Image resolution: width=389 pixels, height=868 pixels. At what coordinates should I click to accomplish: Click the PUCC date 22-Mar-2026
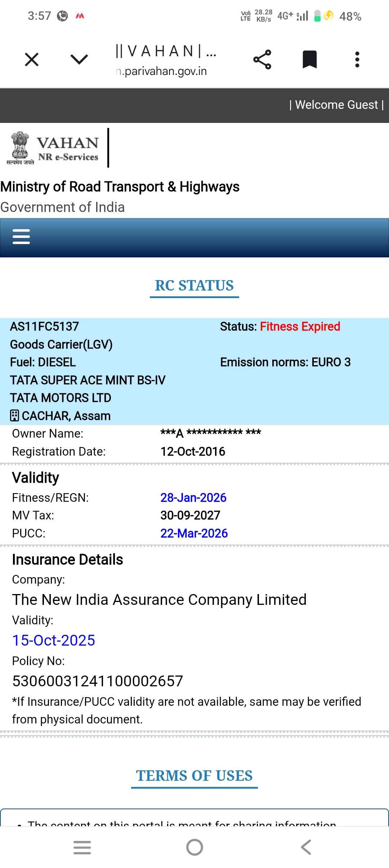point(194,533)
